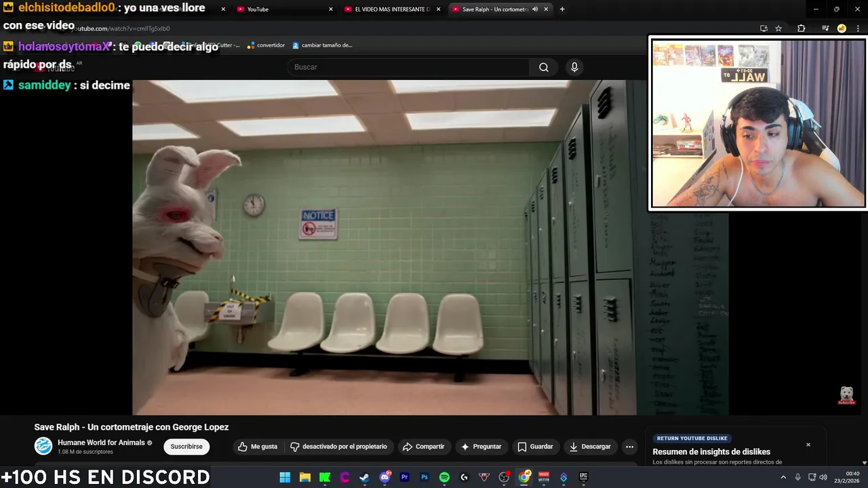The height and width of the screenshot is (488, 868).
Task: Open the Windows Start menu
Action: pyautogui.click(x=285, y=477)
